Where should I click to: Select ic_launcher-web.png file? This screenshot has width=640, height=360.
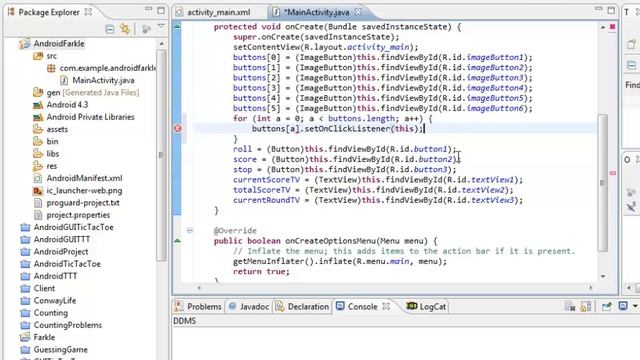point(84,191)
